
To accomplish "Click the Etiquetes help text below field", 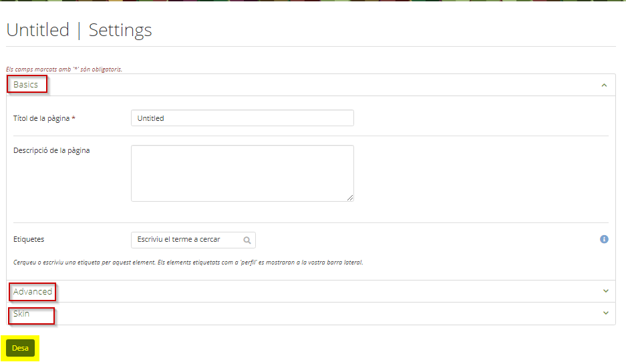I will point(188,262).
